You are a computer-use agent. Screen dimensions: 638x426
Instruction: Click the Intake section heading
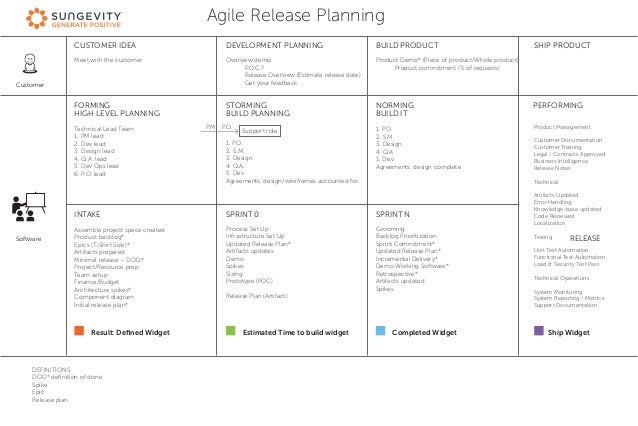pyautogui.click(x=87, y=214)
